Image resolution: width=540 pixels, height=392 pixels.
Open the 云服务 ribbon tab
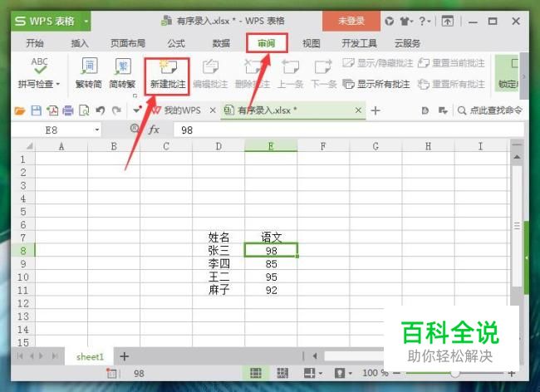[407, 43]
